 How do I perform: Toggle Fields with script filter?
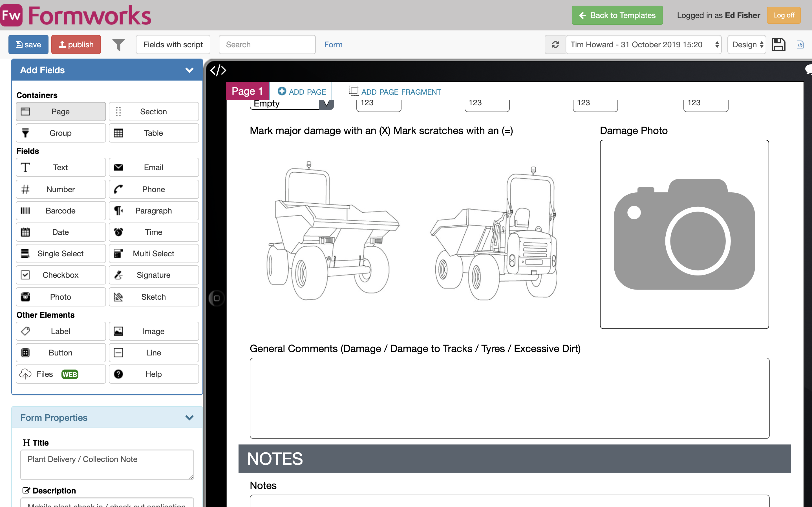point(173,45)
